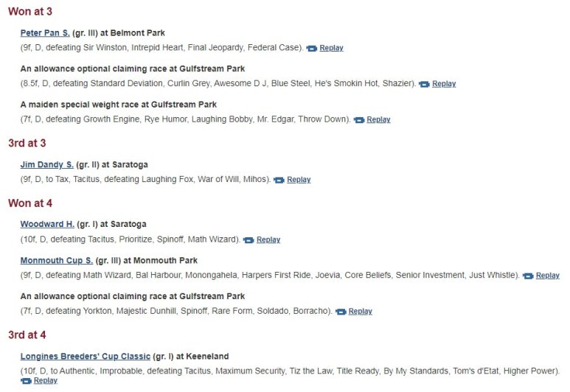Click camera icon for Woodward H. replay
The height and width of the screenshot is (392, 570).
point(248,240)
